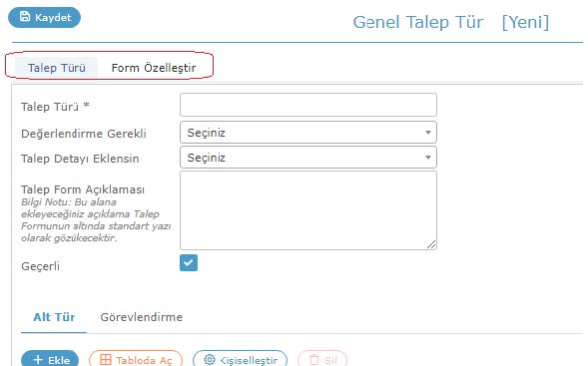Click inside Talep Form Açıklaması textarea
The width and height of the screenshot is (588, 366).
click(x=308, y=210)
